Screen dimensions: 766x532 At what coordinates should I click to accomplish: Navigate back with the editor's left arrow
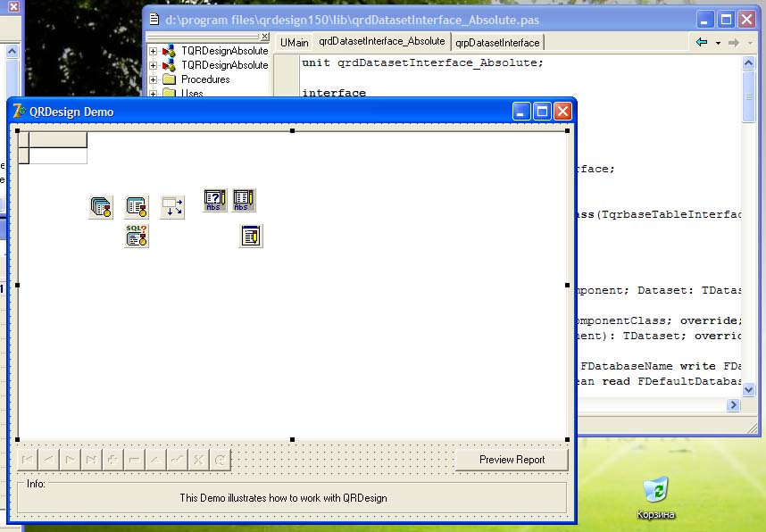click(702, 43)
